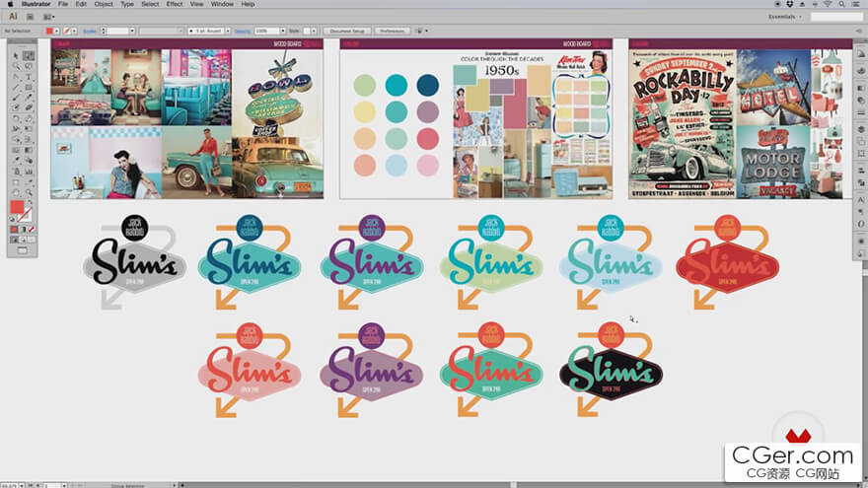
Task: Open the Essentials workspace switcher
Action: tap(785, 17)
